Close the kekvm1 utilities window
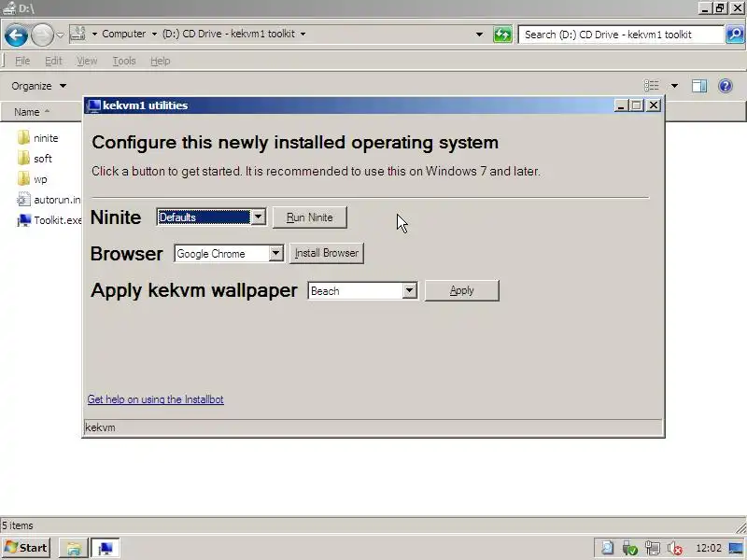The image size is (747, 560). (x=654, y=105)
